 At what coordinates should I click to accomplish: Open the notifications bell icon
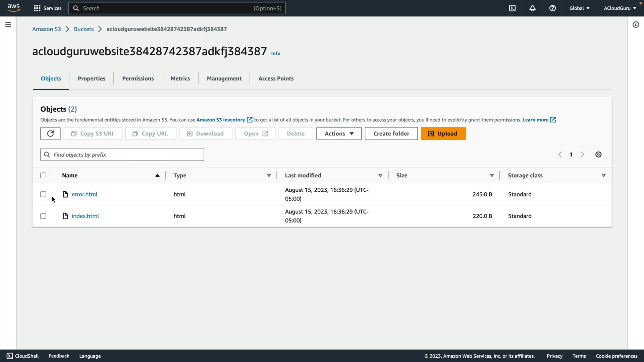(x=532, y=8)
